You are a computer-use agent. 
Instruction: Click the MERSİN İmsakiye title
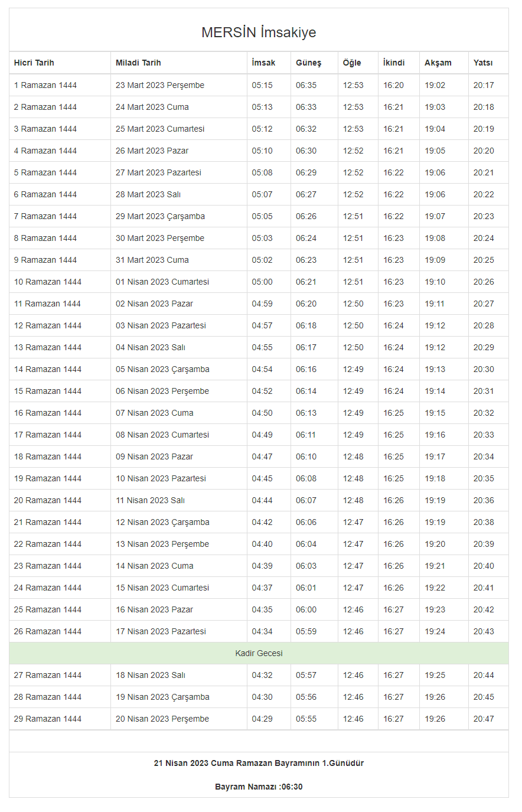pyautogui.click(x=259, y=32)
